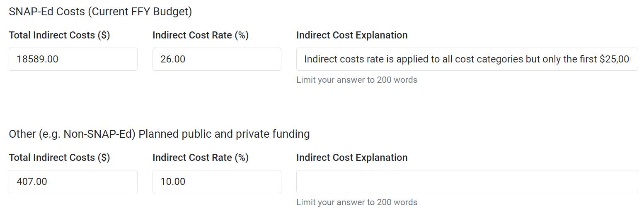This screenshot has width=644, height=213.
Task: Click the 'SNAP-Ed Costs' heading text
Action: pyautogui.click(x=47, y=12)
